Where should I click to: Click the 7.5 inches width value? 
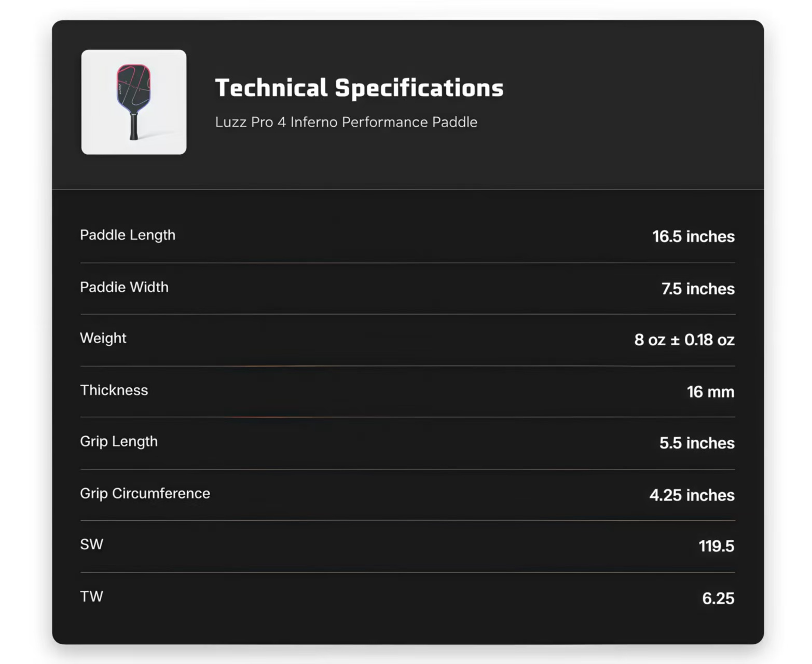click(698, 289)
